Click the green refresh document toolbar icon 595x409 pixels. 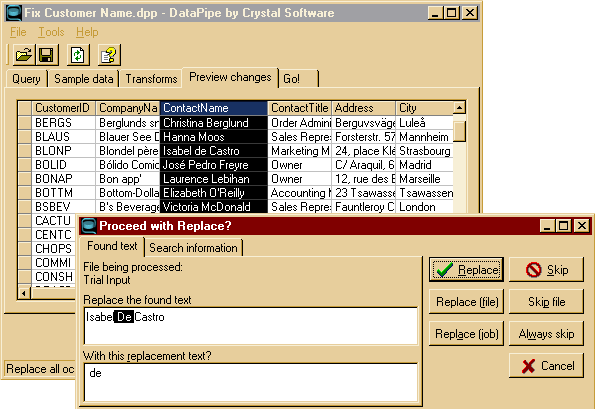coord(78,55)
